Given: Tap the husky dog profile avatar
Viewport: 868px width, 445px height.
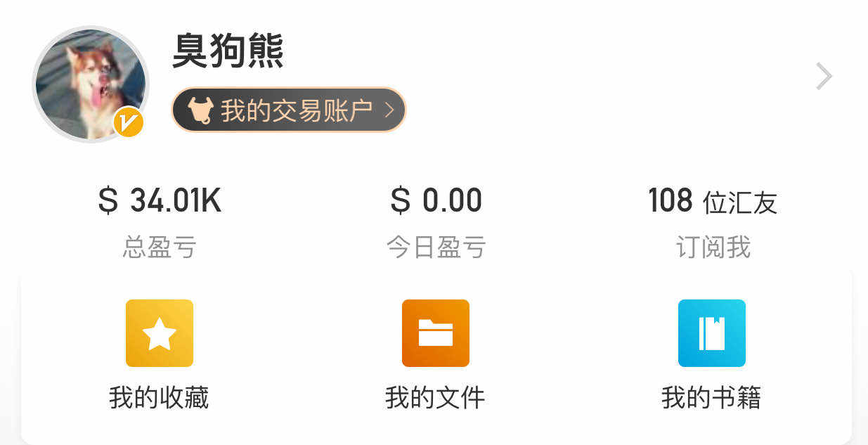Looking at the screenshot, I should point(90,84).
